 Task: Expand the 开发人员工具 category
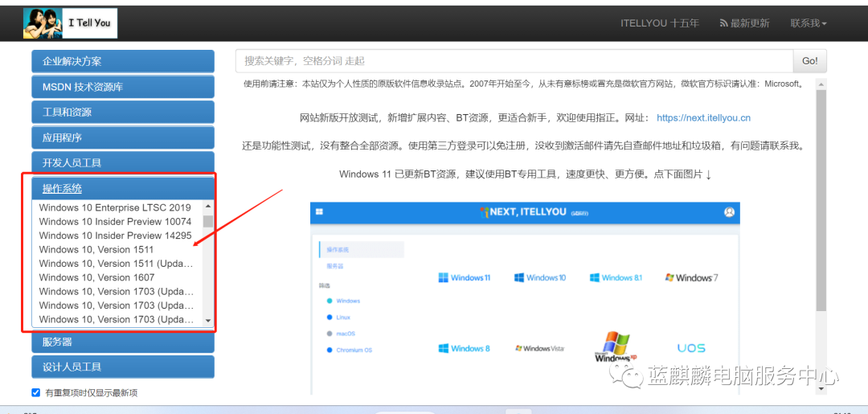(123, 163)
